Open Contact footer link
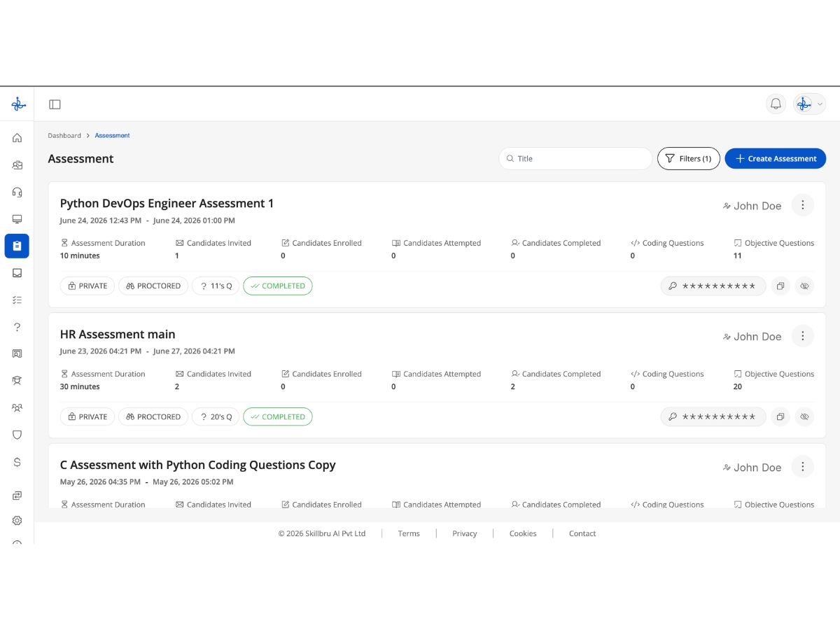 pos(582,533)
